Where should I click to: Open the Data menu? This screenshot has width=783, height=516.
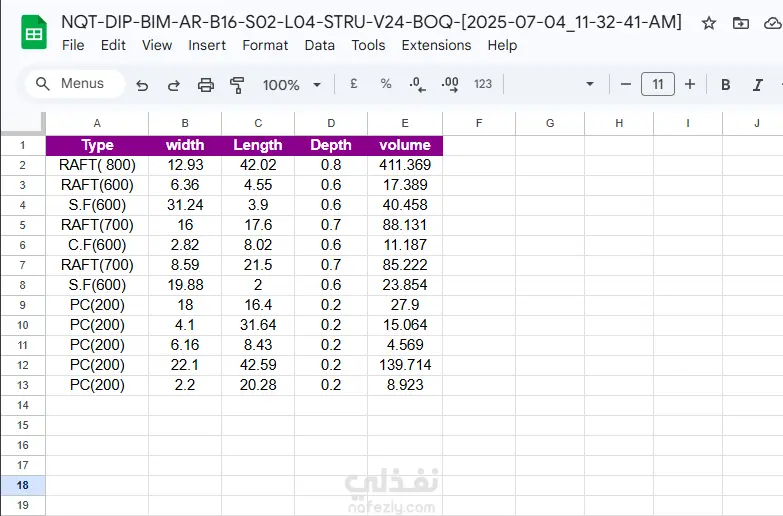[320, 45]
